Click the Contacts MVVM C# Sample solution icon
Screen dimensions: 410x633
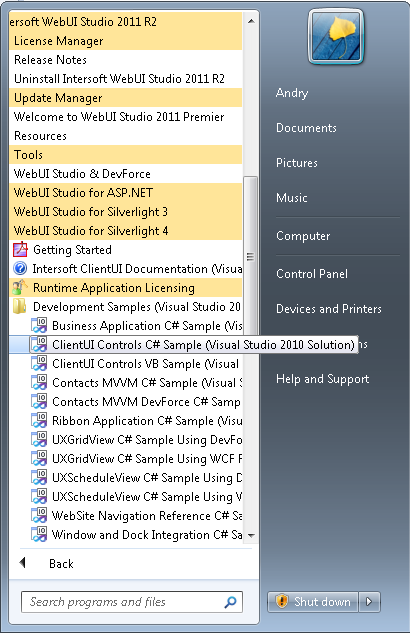coord(39,382)
